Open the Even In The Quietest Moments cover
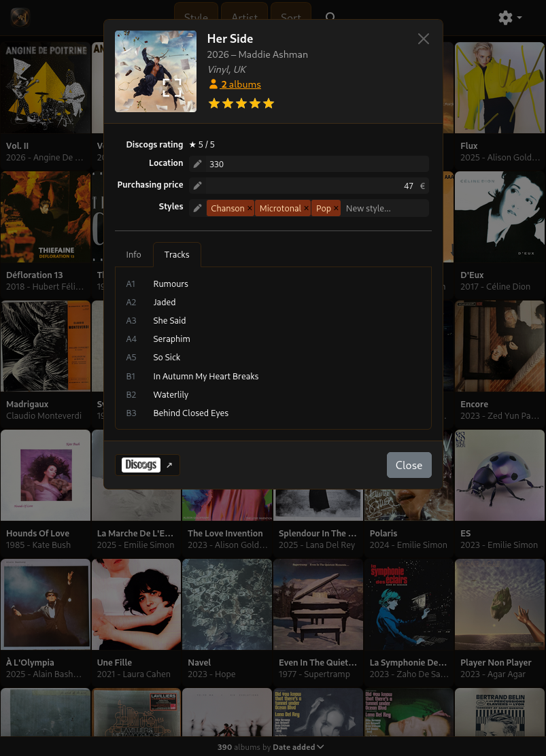Viewport: 546px width, 756px height. (x=318, y=604)
